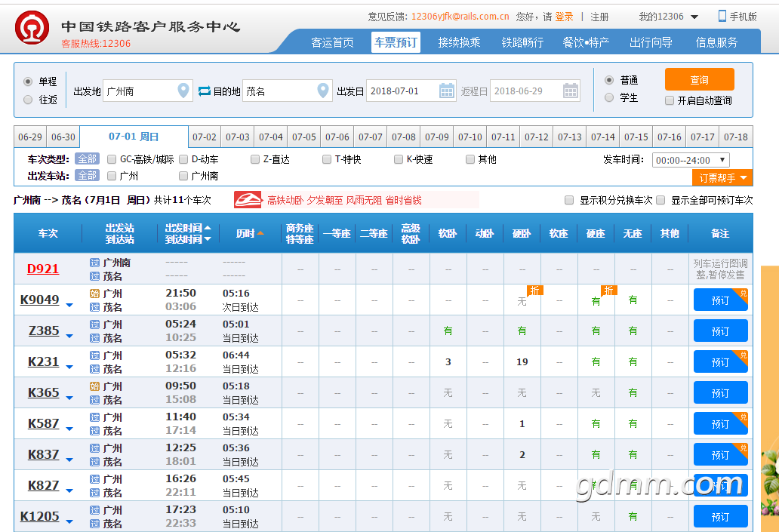Click K587 departure station pass-through icon
779x532 pixels.
tap(95, 417)
